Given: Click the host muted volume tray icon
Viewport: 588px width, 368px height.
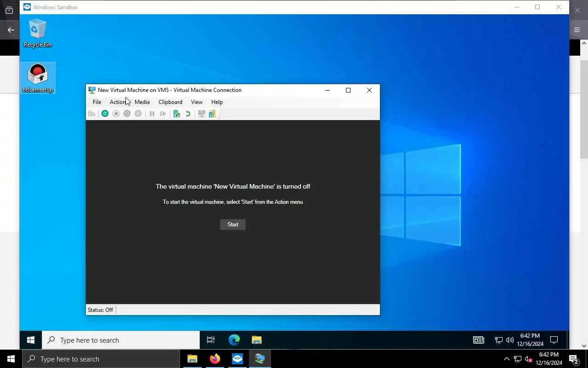Looking at the screenshot, I should click(529, 359).
